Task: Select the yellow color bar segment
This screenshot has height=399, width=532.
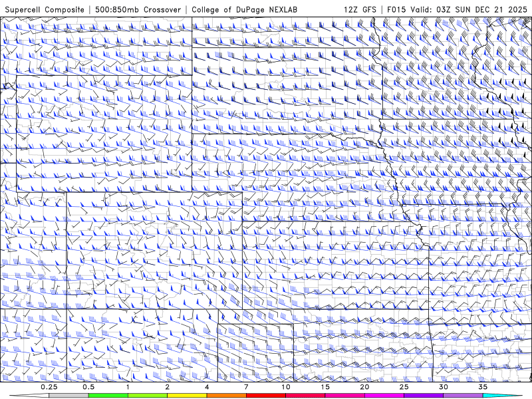Action: [187, 396]
